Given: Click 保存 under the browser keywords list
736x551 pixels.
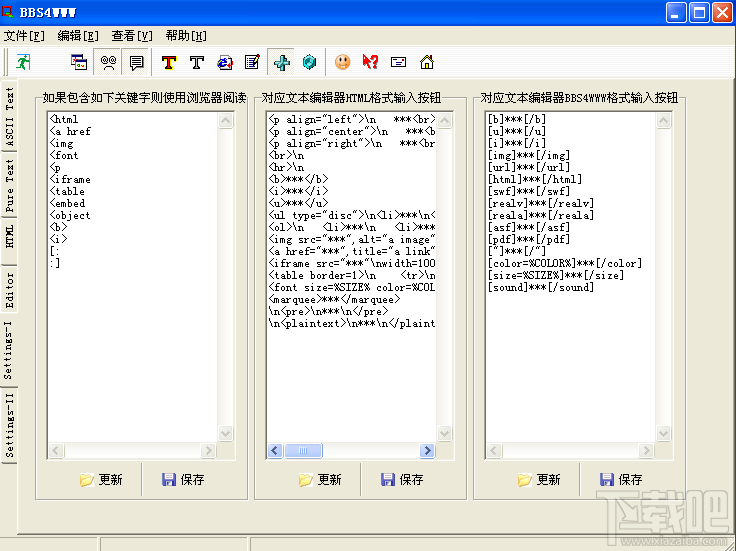Looking at the screenshot, I should (x=183, y=480).
